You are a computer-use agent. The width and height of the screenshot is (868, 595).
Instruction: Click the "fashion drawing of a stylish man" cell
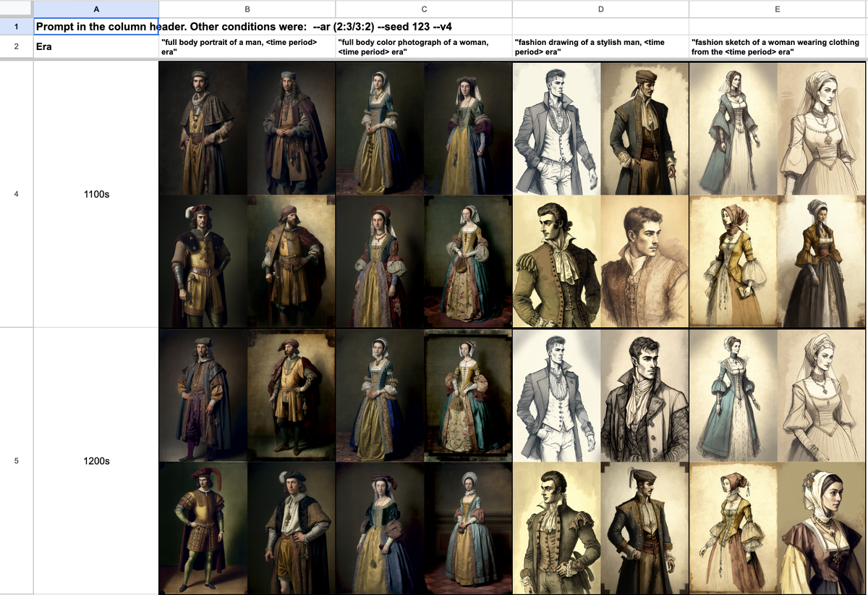pyautogui.click(x=600, y=47)
